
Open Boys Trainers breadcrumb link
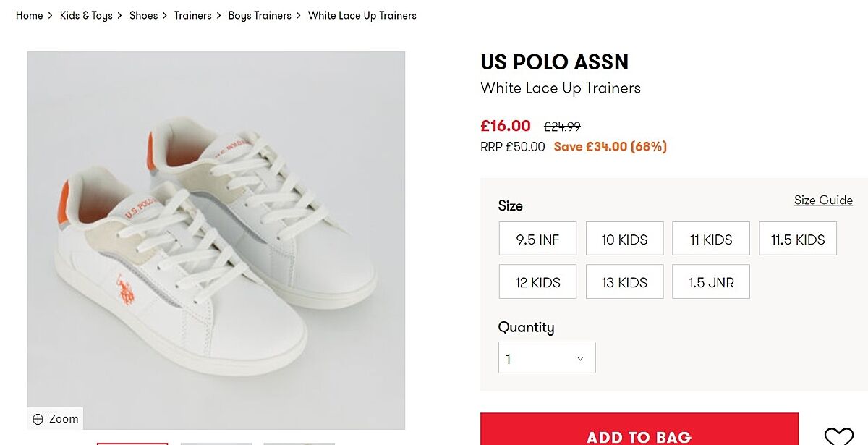click(x=260, y=15)
